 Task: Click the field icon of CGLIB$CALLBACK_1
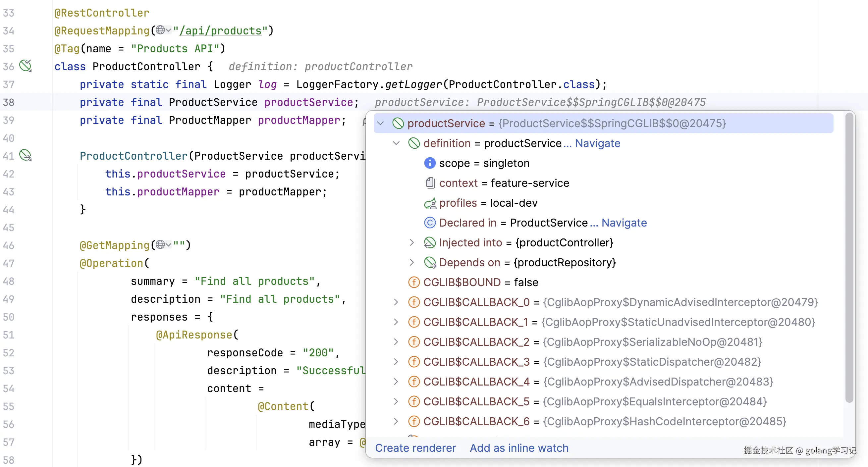click(x=414, y=322)
